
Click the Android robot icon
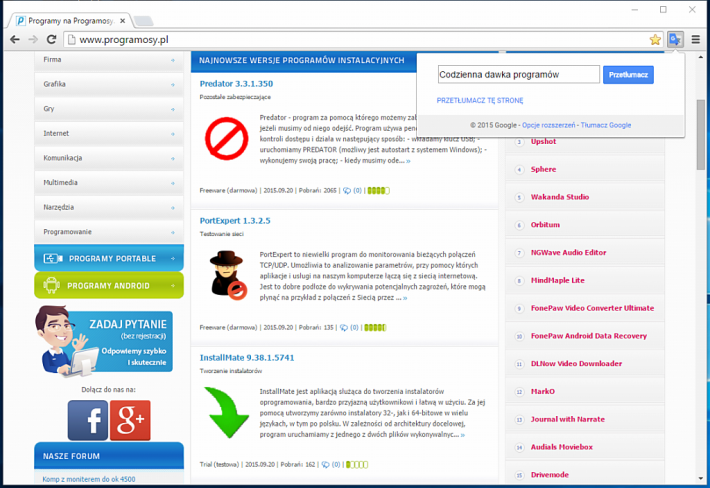pyautogui.click(x=51, y=285)
